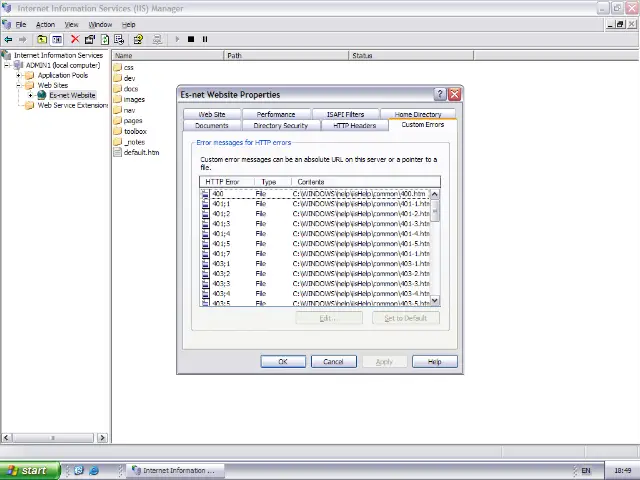This screenshot has width=640, height=480.
Task: Click the HTTP Error column header
Action: click(x=227, y=182)
